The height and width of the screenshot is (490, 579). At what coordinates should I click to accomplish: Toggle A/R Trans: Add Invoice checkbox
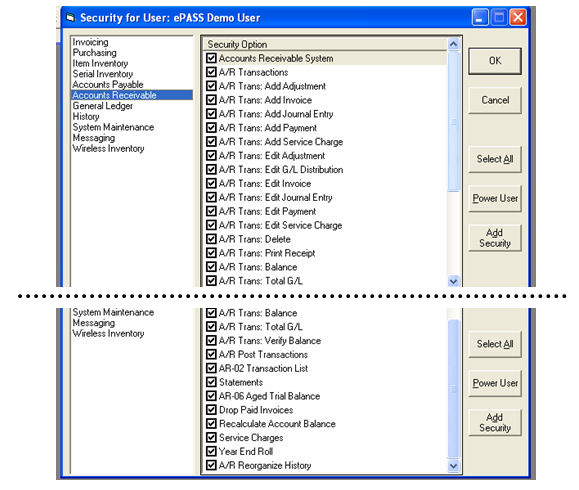coord(211,100)
